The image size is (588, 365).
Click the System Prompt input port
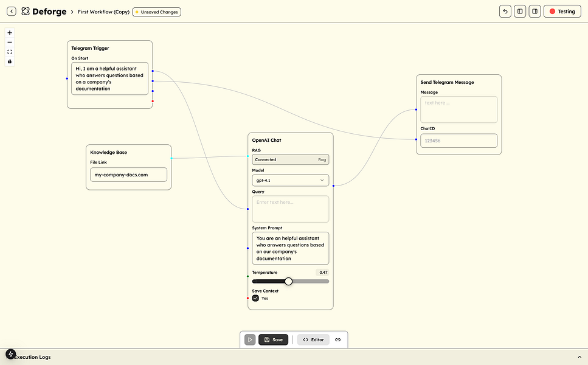pos(248,248)
